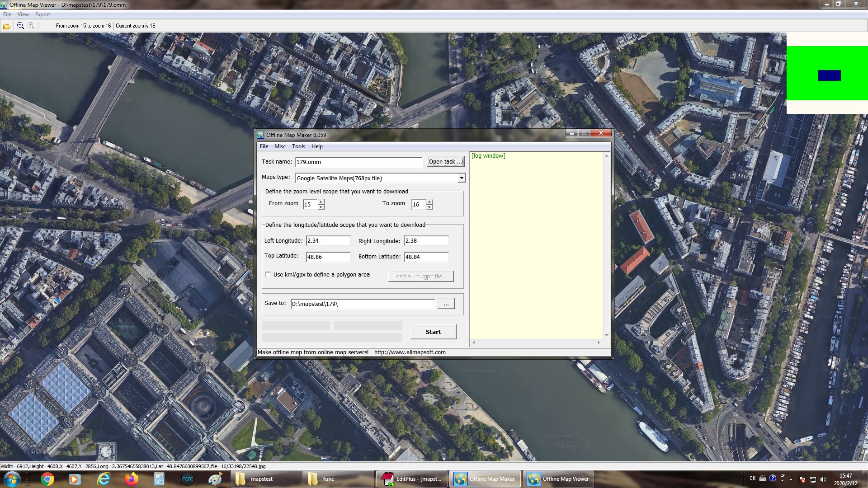Open the Windows Start menu
The height and width of the screenshot is (488, 868).
(11, 479)
